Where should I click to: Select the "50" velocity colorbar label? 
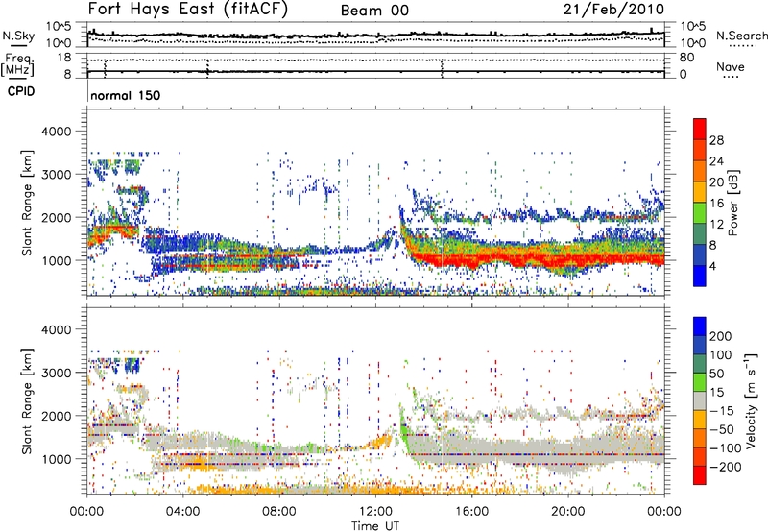pos(717,374)
